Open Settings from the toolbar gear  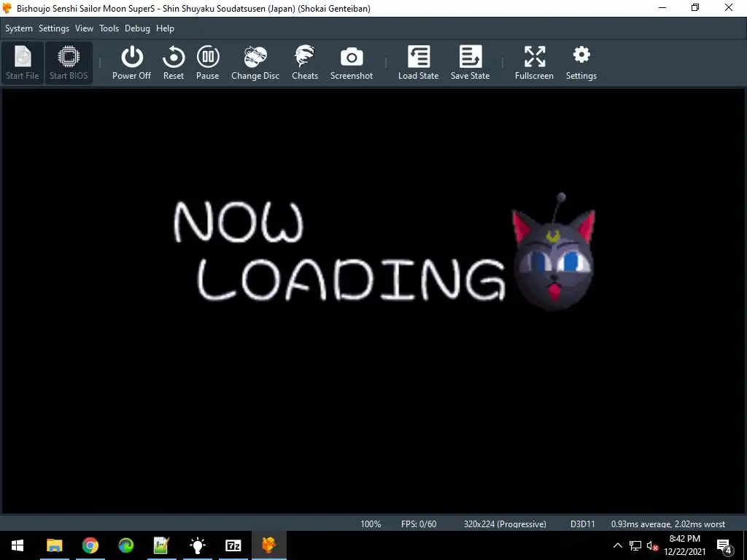click(x=581, y=63)
